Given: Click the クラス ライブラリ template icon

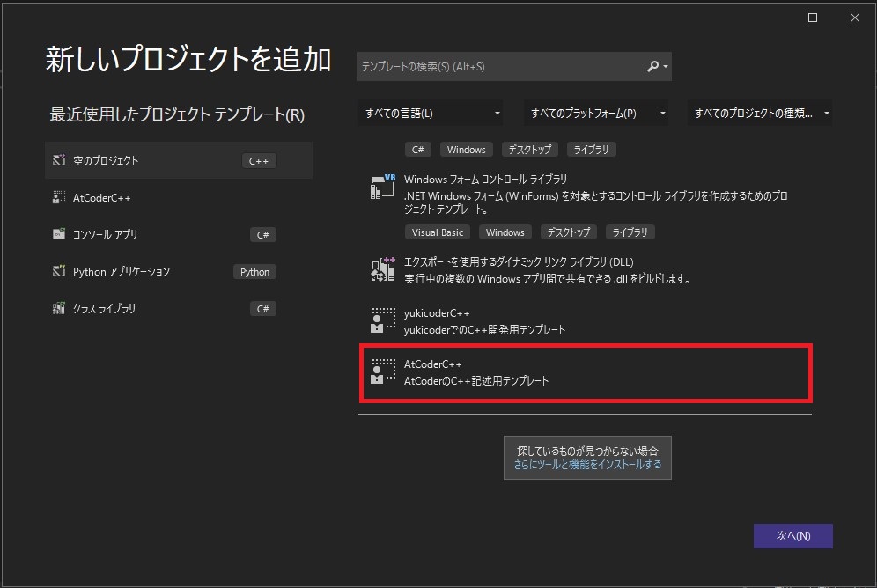Looking at the screenshot, I should click(x=59, y=308).
